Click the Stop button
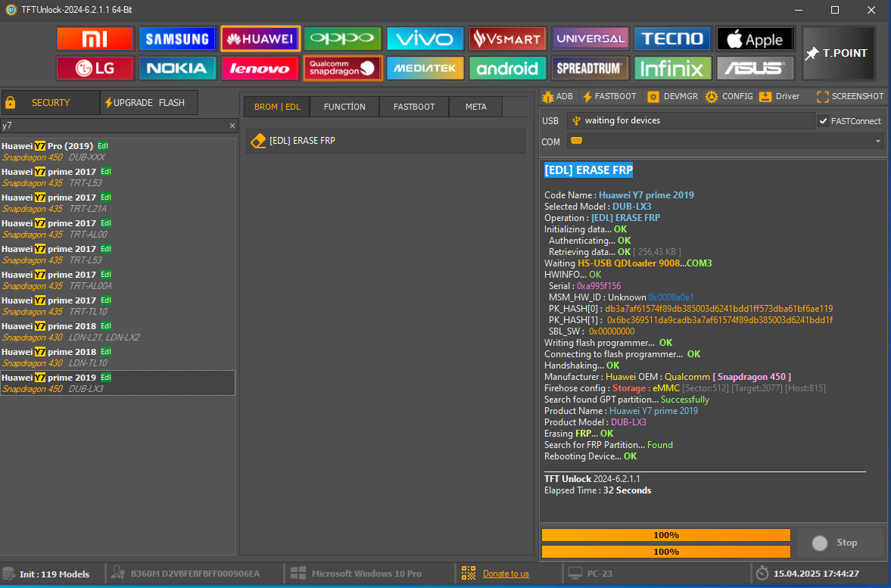This screenshot has height=588, width=891. 842,543
